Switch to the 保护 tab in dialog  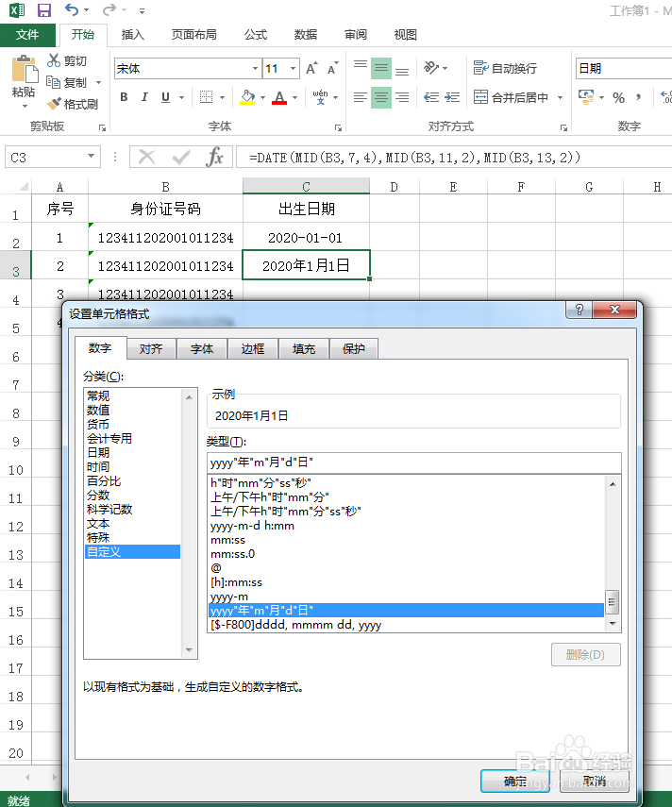click(x=354, y=349)
